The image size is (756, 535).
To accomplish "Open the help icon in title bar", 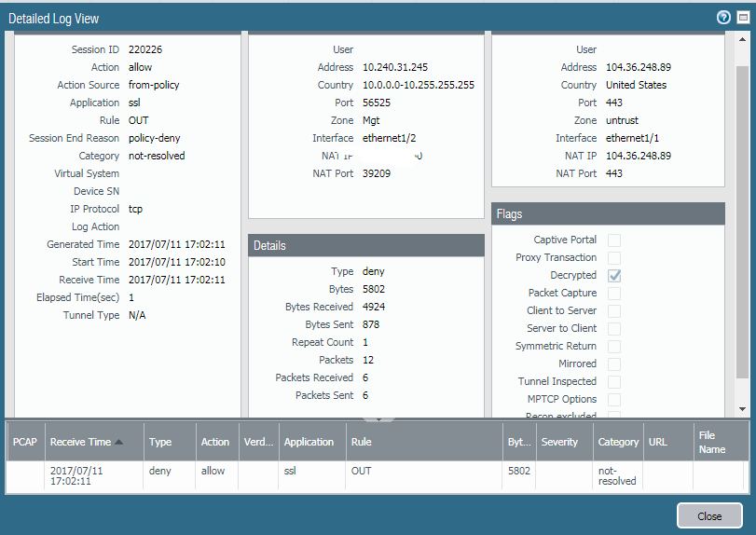I will (722, 18).
